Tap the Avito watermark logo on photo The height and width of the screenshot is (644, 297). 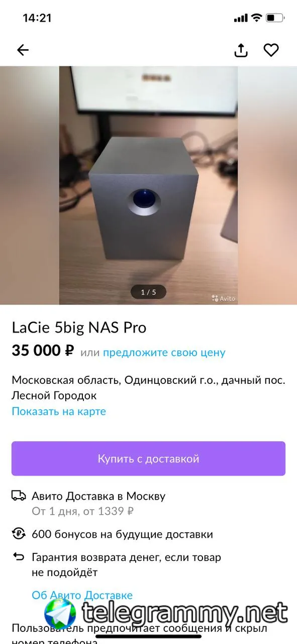[x=224, y=298]
